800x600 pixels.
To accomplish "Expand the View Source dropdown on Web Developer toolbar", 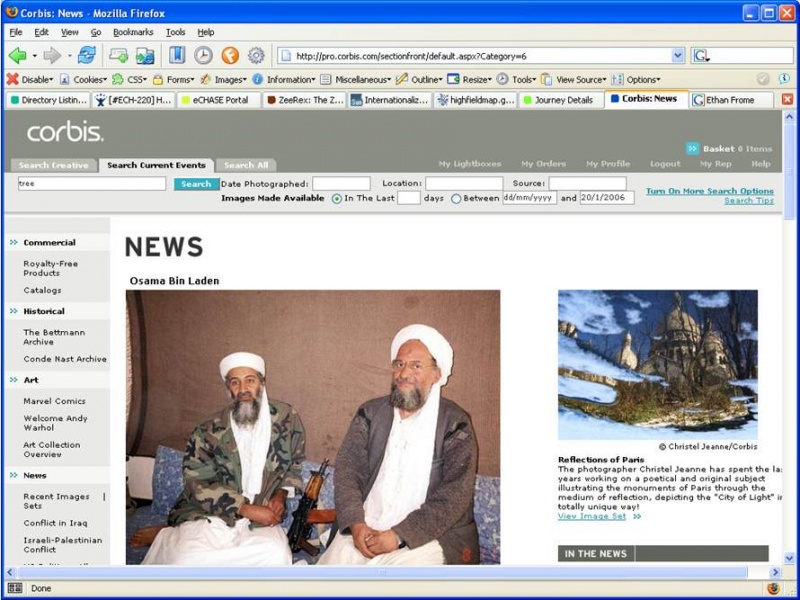I will (x=581, y=78).
